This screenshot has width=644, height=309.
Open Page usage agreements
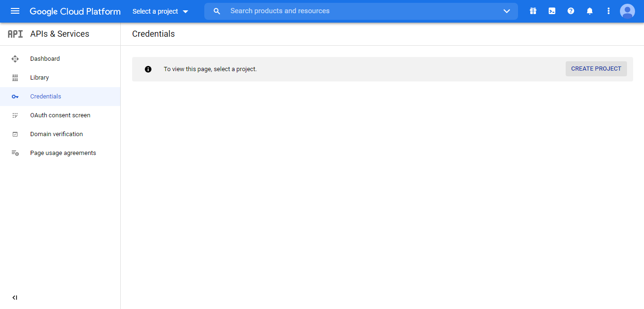pyautogui.click(x=63, y=153)
